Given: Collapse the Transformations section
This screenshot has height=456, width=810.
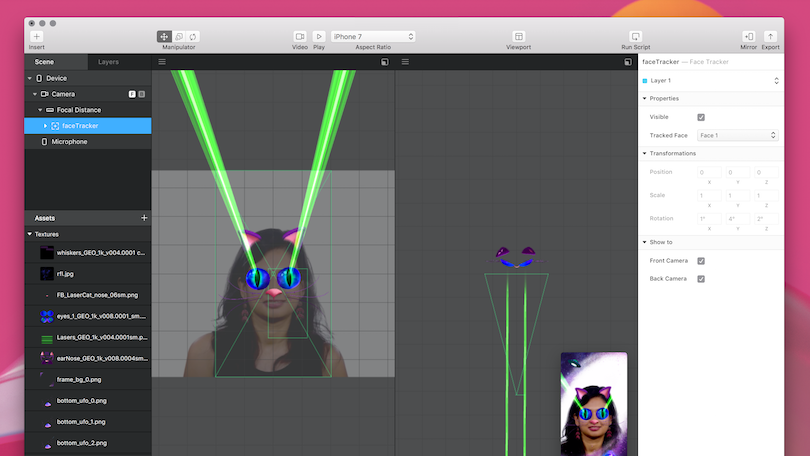Looking at the screenshot, I should tap(645, 153).
